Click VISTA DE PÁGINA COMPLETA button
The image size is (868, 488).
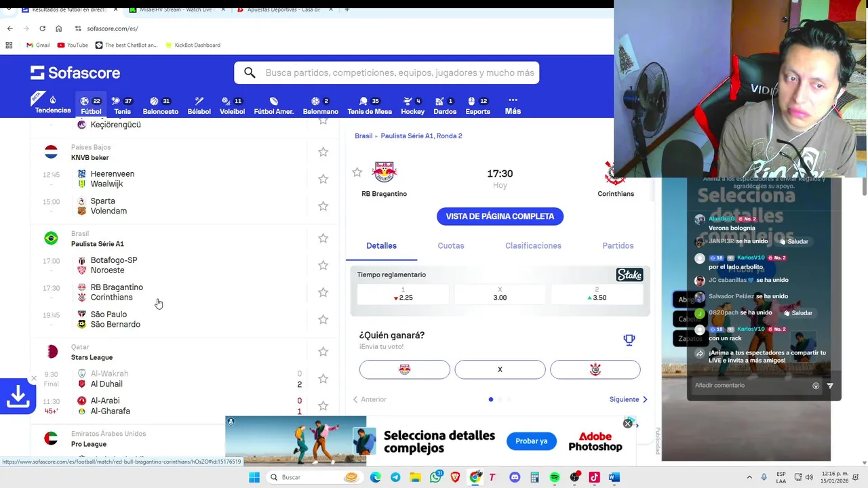point(500,216)
